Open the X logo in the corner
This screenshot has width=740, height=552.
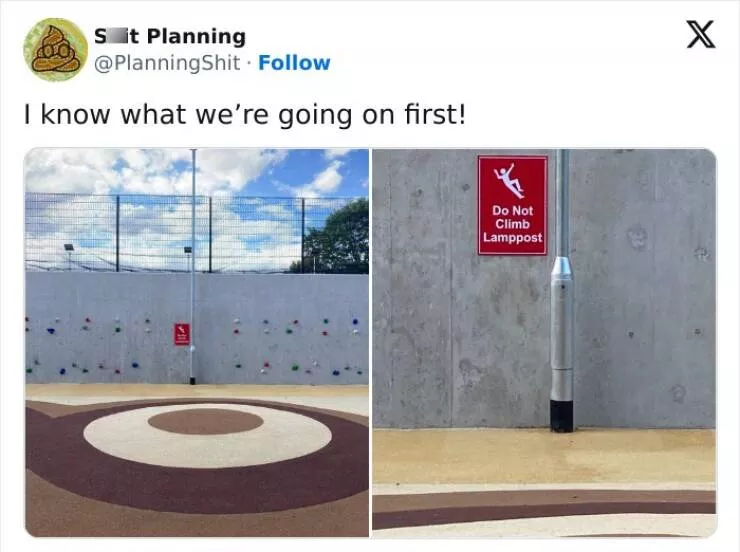click(701, 34)
